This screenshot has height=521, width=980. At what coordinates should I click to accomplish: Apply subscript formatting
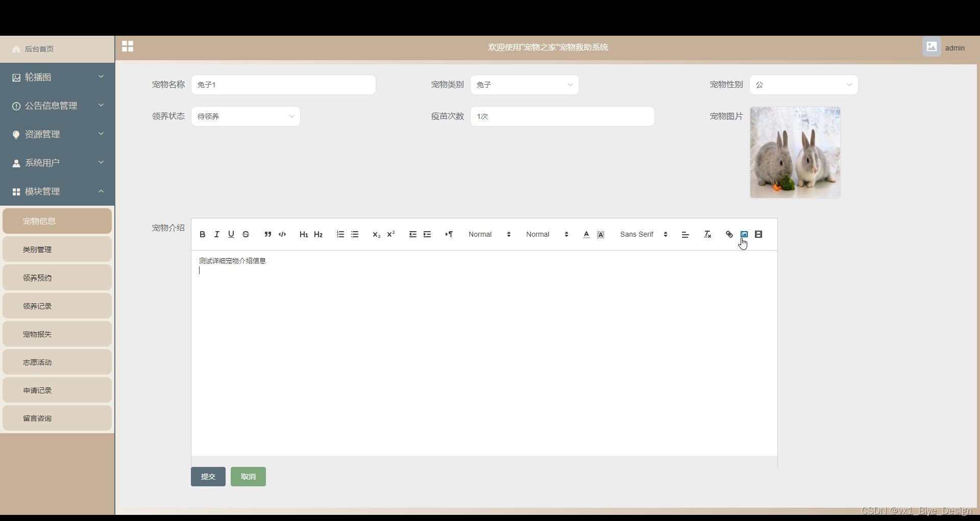click(x=377, y=234)
